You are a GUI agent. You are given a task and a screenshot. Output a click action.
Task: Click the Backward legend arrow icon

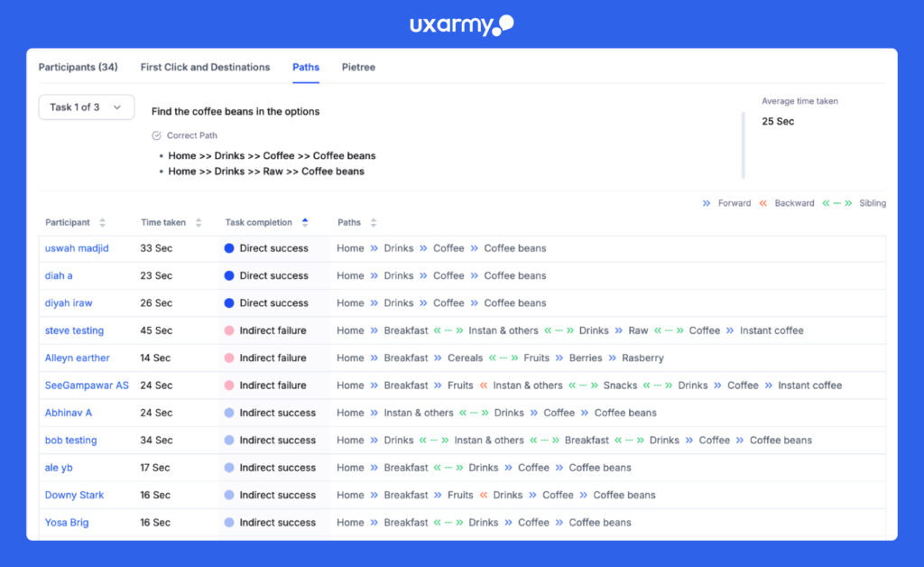pyautogui.click(x=762, y=203)
